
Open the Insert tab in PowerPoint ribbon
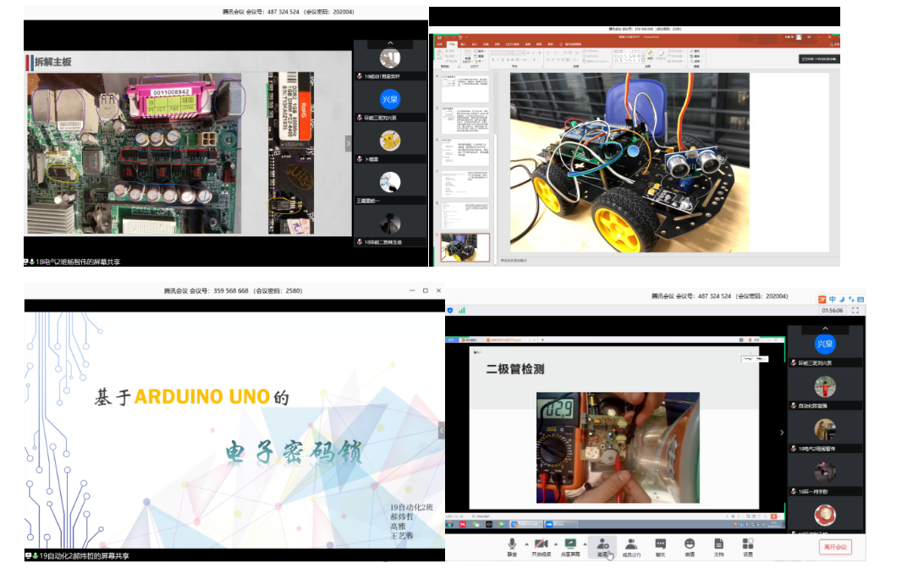(463, 44)
